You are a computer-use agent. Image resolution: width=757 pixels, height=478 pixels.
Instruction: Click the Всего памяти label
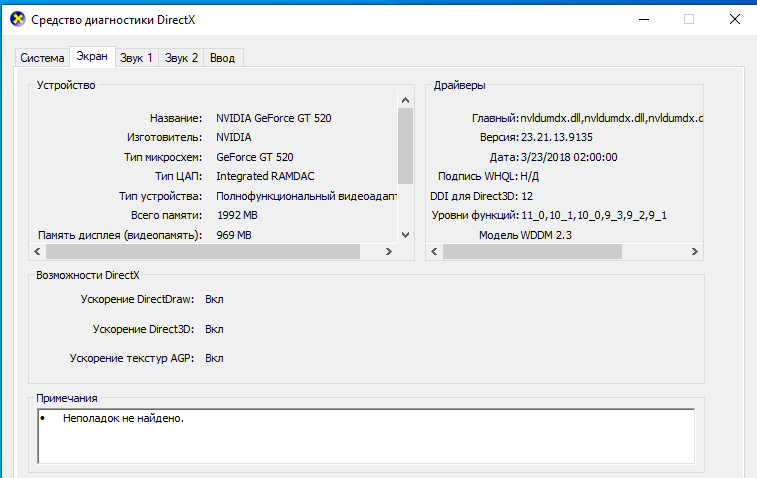(167, 215)
